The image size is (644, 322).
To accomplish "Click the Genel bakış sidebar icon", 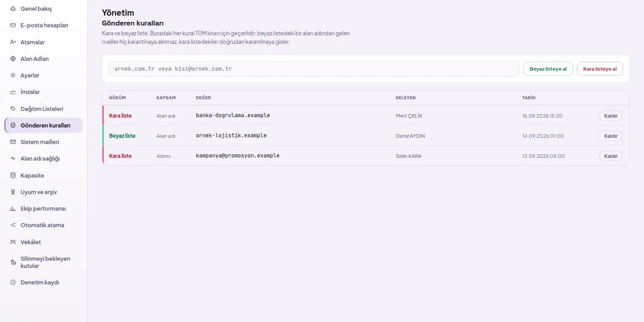I will tap(13, 9).
